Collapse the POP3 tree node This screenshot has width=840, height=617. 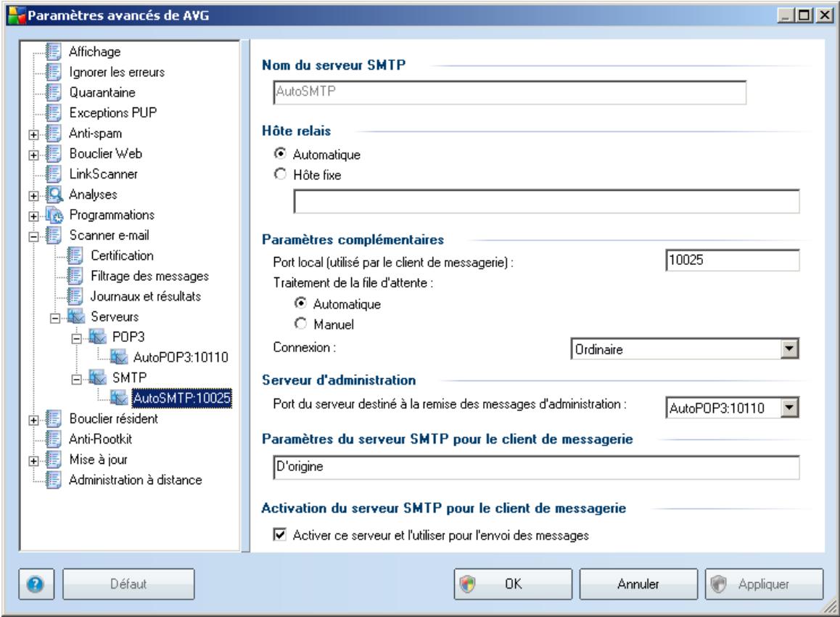[x=77, y=339]
